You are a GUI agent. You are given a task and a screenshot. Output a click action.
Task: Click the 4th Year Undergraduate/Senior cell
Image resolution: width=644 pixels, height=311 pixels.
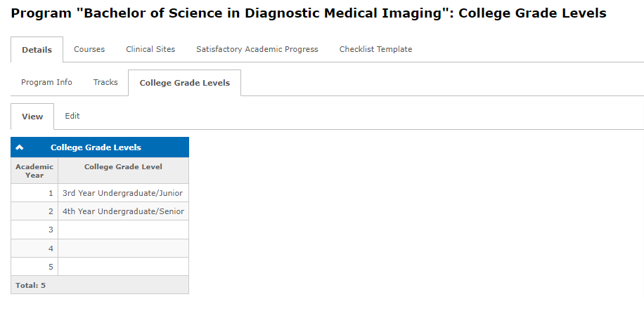[x=123, y=211]
